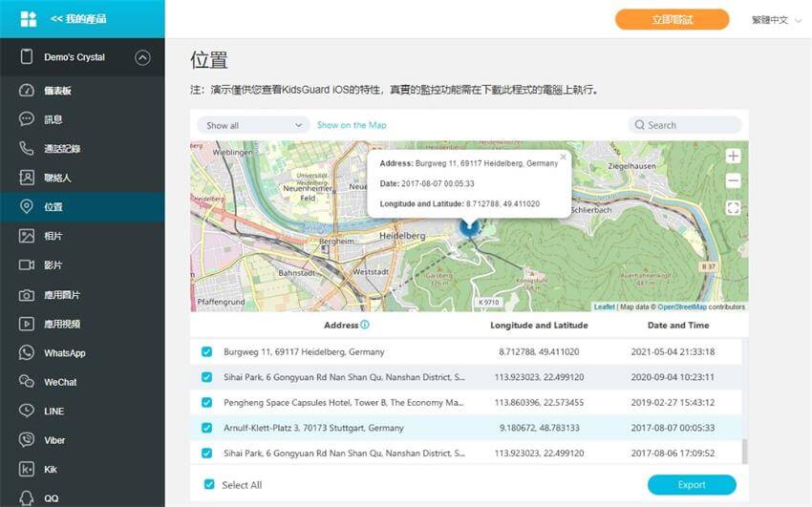Click the Longitude and Latitude column header
Screen dimensions: 812x507
click(539, 326)
